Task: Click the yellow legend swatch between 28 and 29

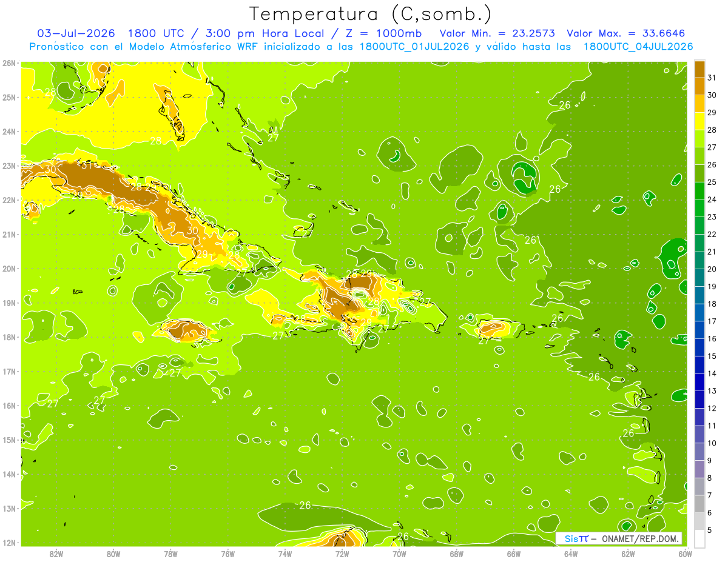Action: point(699,121)
